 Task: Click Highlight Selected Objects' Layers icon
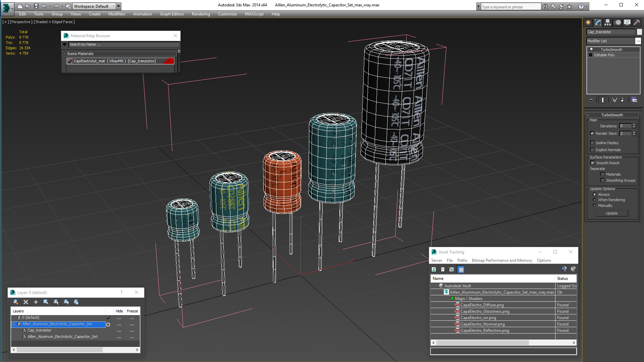pos(56,302)
